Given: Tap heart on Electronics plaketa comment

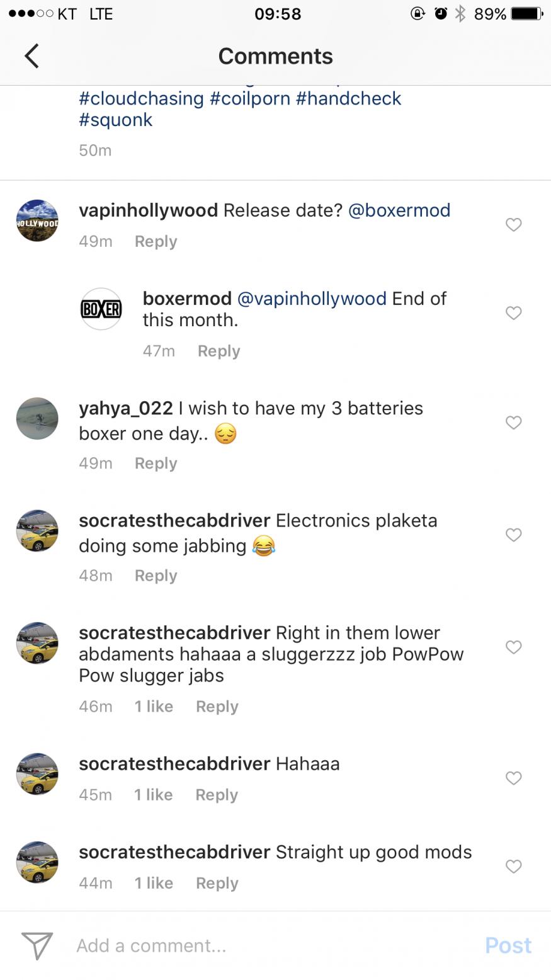Looking at the screenshot, I should coord(514,535).
